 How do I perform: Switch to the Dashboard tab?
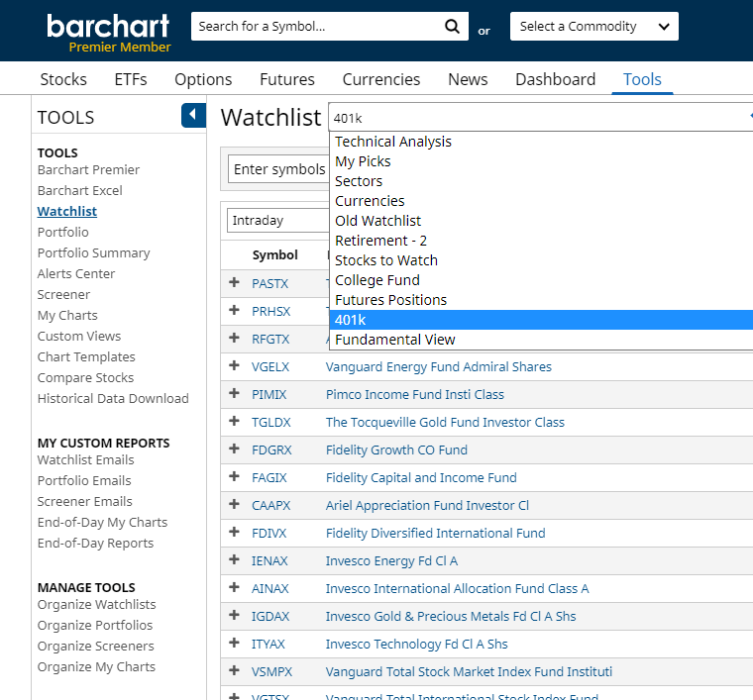point(555,79)
